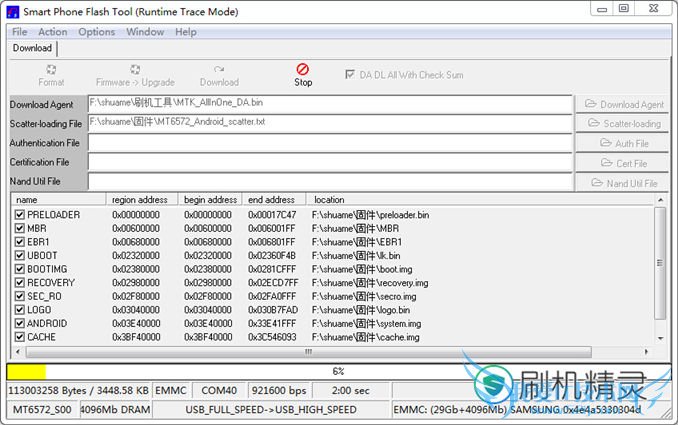The width and height of the screenshot is (678, 425).
Task: Click the Nand Util File button
Action: [624, 183]
